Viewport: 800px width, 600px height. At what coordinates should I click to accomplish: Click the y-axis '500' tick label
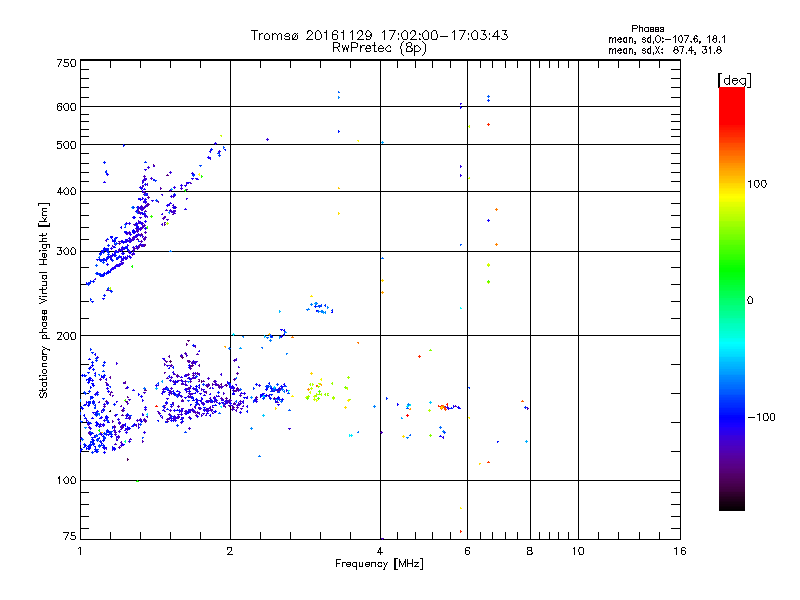coord(66,145)
